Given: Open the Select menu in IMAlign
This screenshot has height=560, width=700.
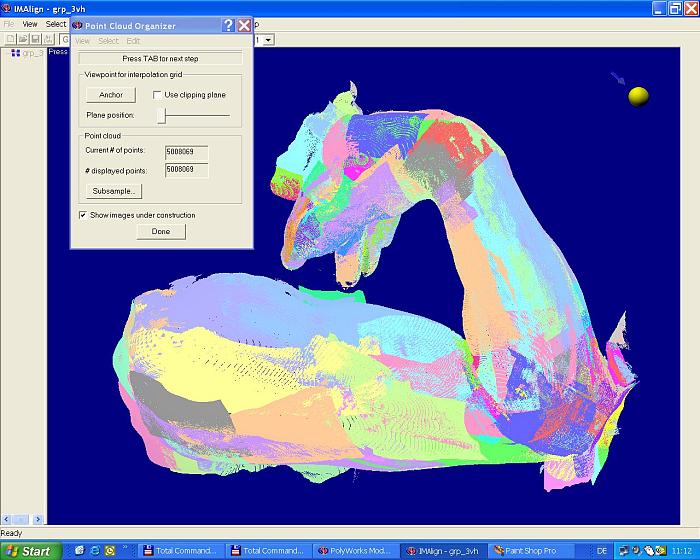Looking at the screenshot, I should click(x=56, y=24).
